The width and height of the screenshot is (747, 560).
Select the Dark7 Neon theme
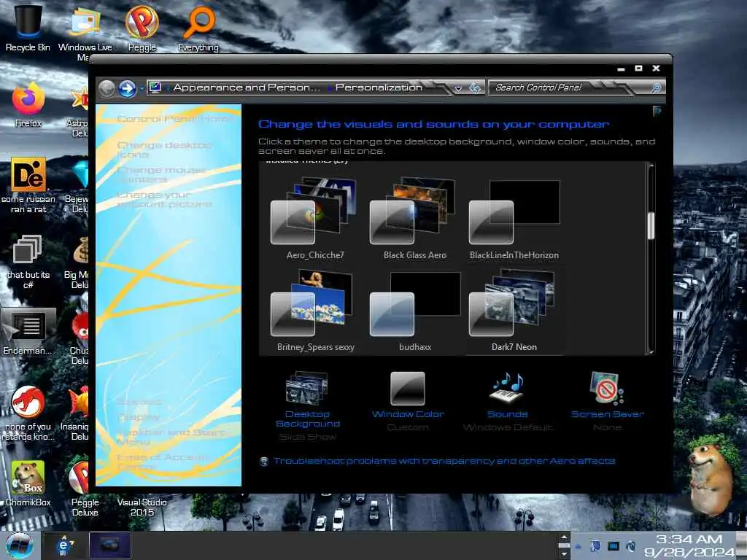tap(514, 311)
